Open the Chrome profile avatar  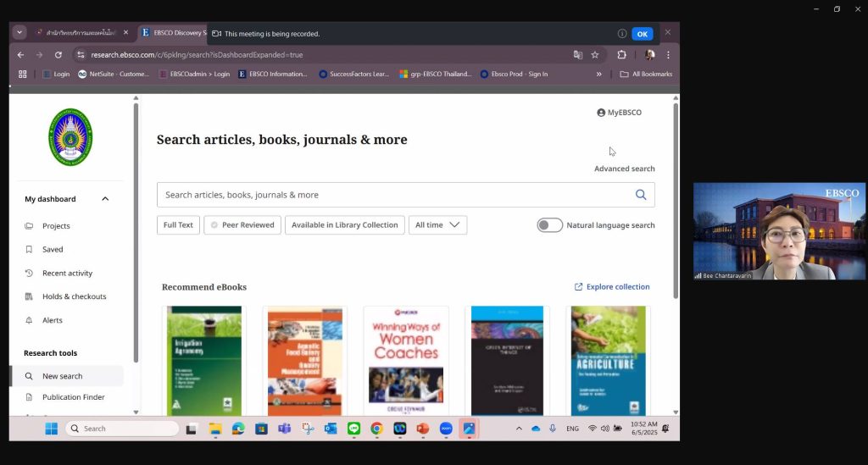pyautogui.click(x=650, y=55)
